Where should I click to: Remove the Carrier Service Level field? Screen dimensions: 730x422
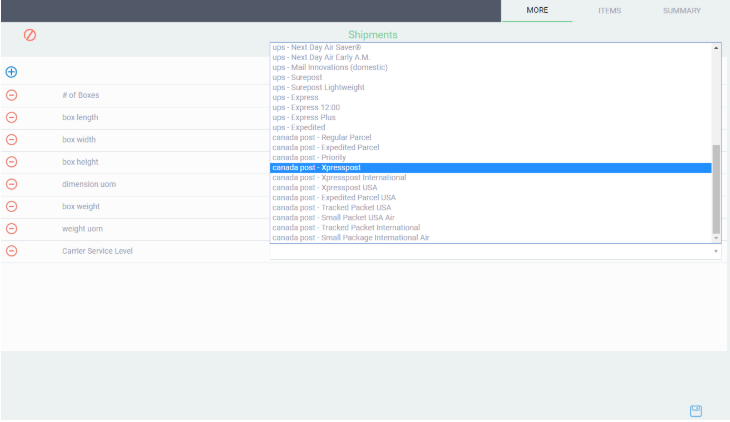coord(12,251)
